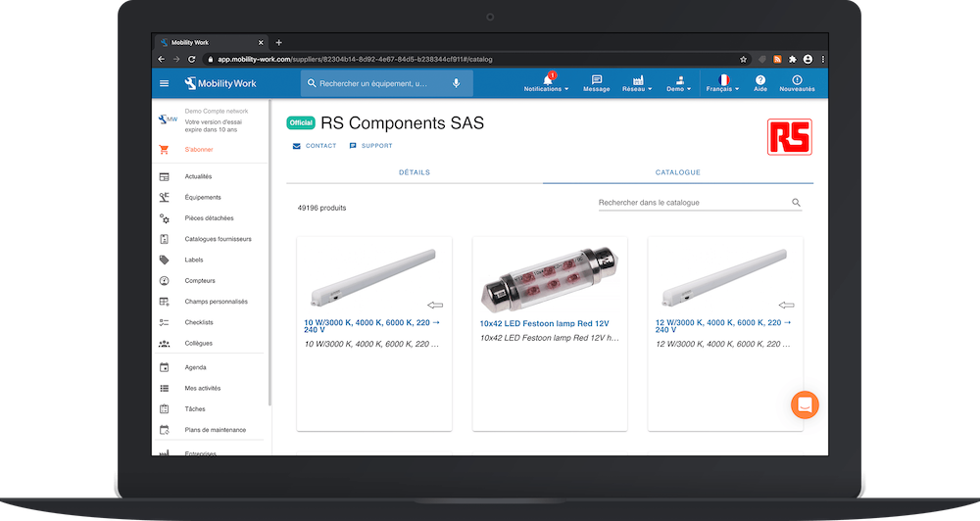The image size is (980, 521).
Task: Open the browser extensions puzzle icon
Action: (793, 60)
